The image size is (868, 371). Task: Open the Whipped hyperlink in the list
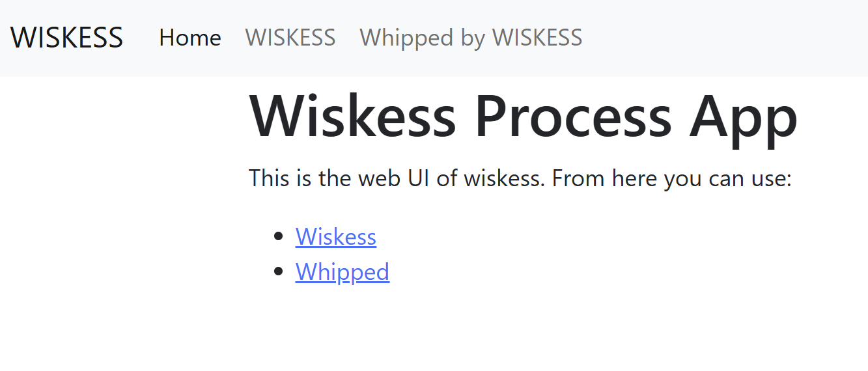pos(342,271)
